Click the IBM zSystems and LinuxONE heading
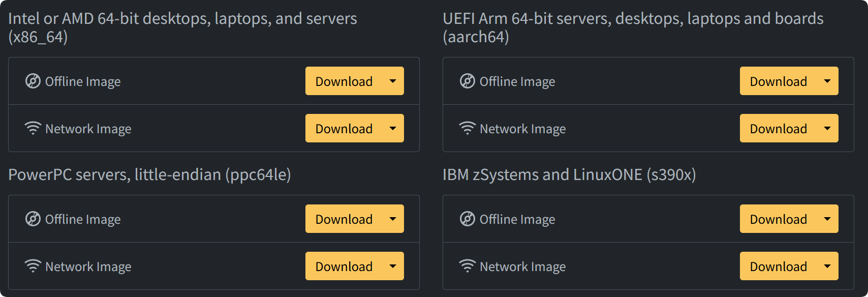The image size is (868, 297). pyautogui.click(x=569, y=174)
